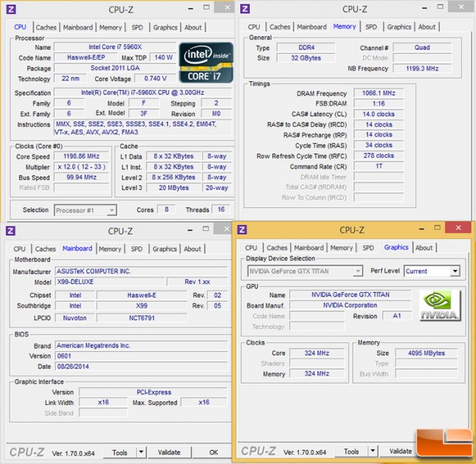Click DRAM Frequency value 1066.1 MHz

379,93
